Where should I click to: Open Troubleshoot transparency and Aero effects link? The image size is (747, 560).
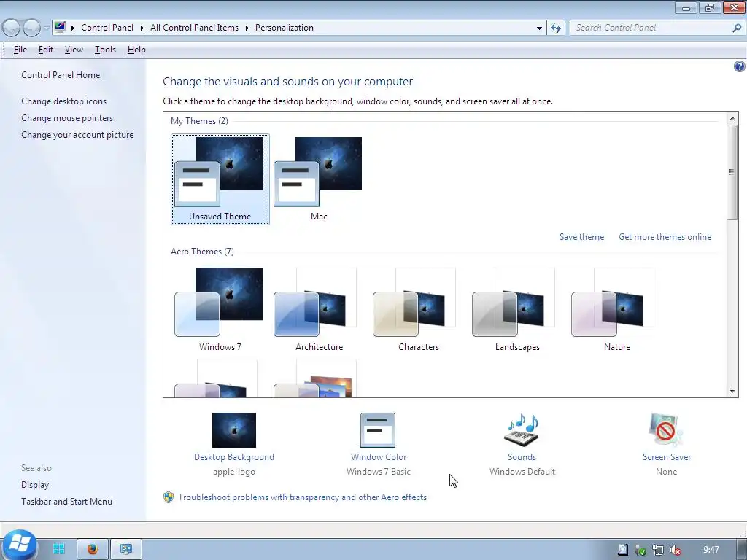[303, 497]
